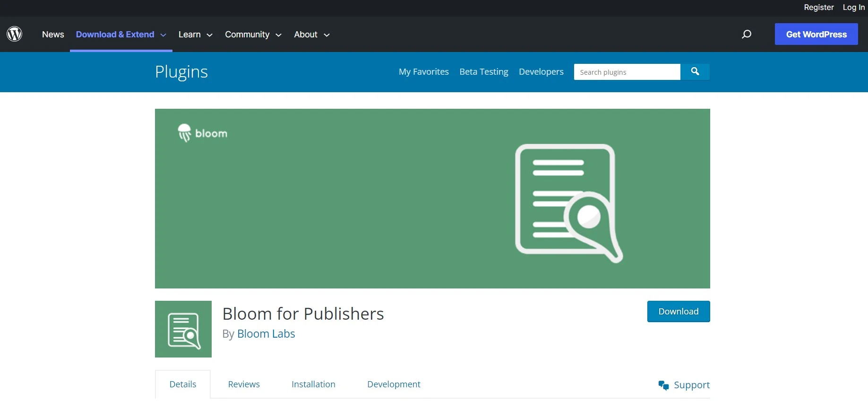The width and height of the screenshot is (868, 410).
Task: Focus the Search plugins input field
Action: pos(627,72)
